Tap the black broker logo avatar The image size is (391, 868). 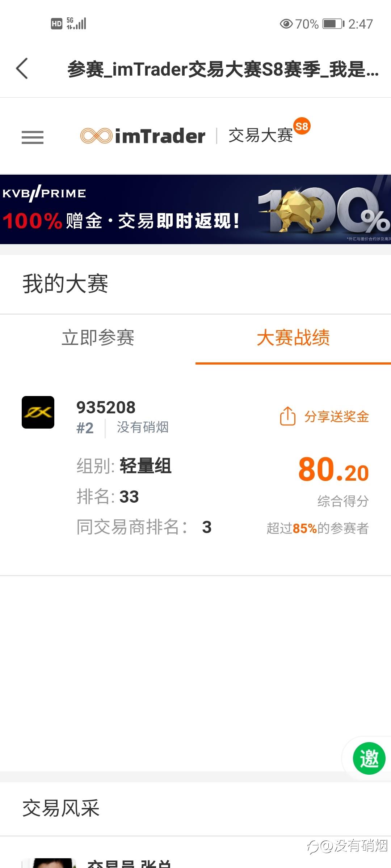[38, 412]
